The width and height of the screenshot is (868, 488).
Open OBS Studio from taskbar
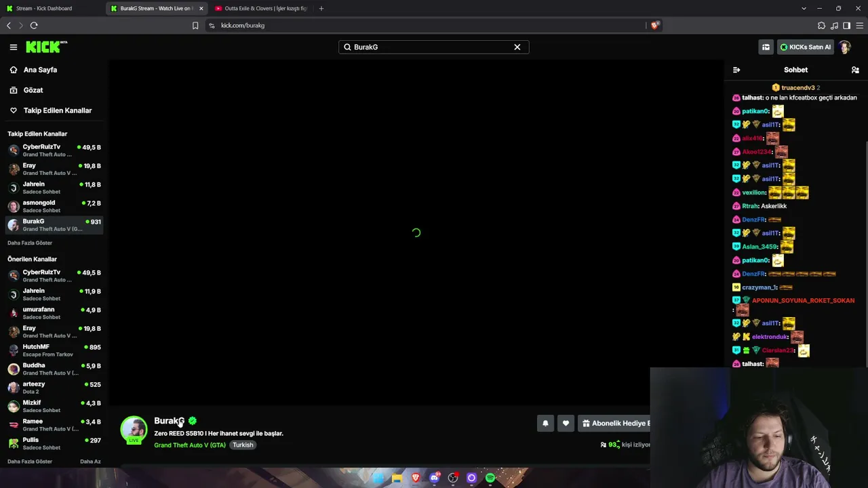click(453, 478)
